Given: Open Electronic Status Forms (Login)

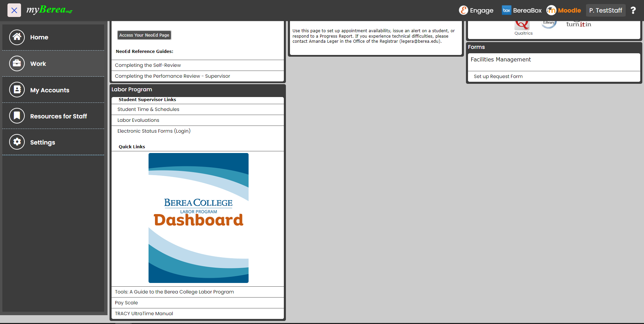Looking at the screenshot, I should 154,131.
